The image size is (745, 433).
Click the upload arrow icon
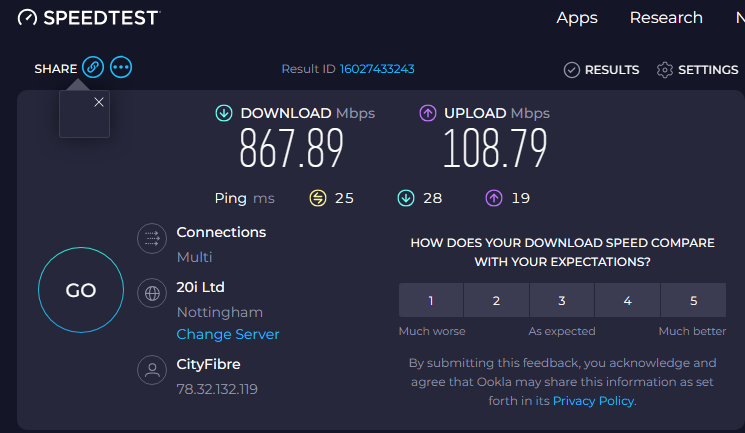[x=428, y=114]
